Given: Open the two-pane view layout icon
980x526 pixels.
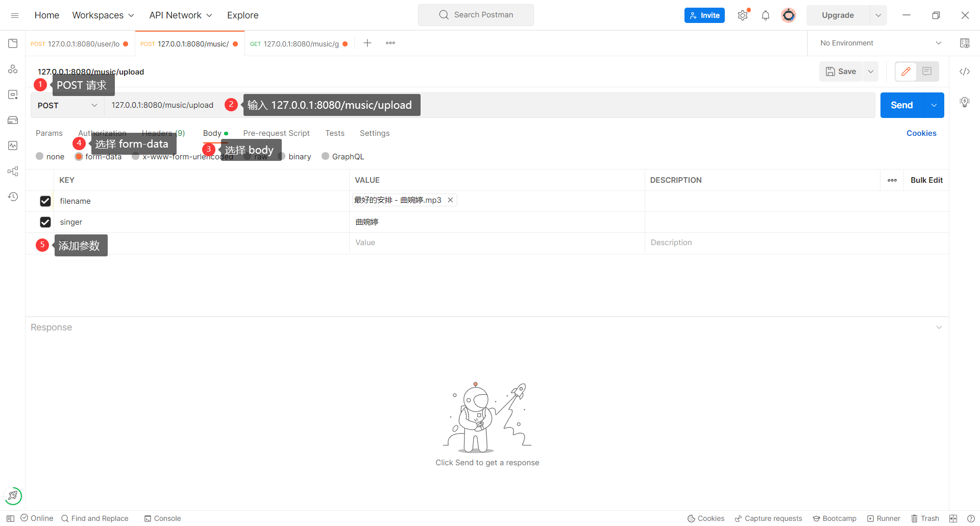Looking at the screenshot, I should (x=953, y=518).
